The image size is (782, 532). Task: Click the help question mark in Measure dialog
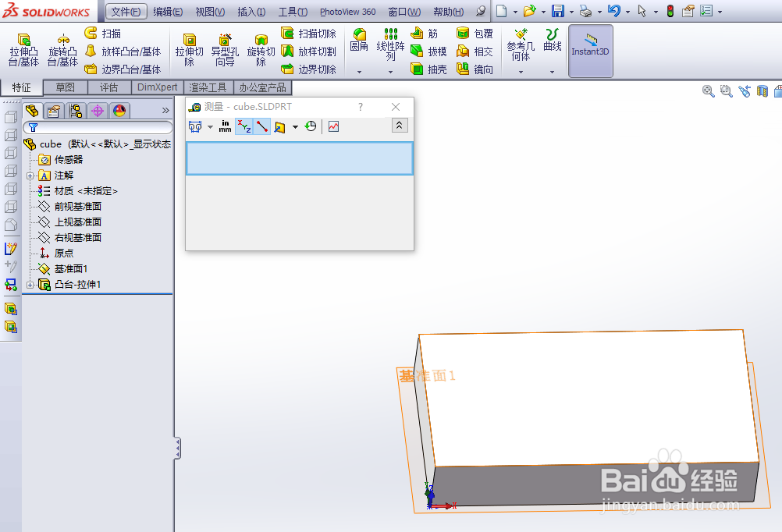[361, 107]
